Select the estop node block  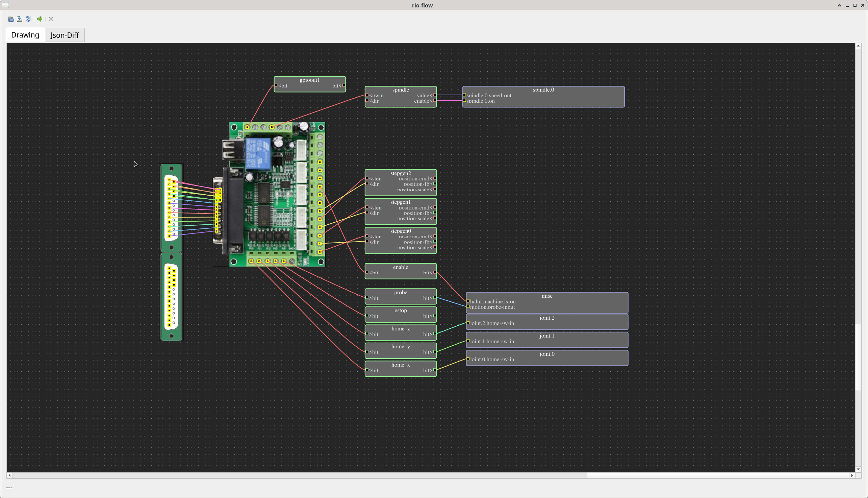[x=400, y=310]
